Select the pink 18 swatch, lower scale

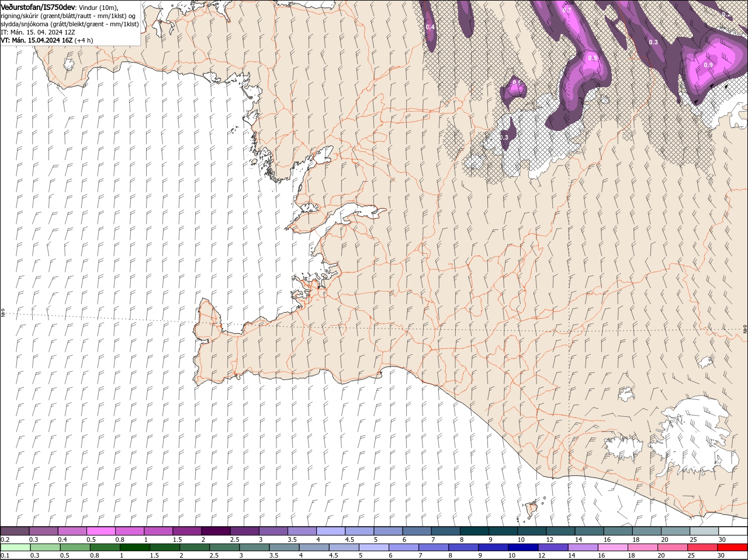pos(643,547)
